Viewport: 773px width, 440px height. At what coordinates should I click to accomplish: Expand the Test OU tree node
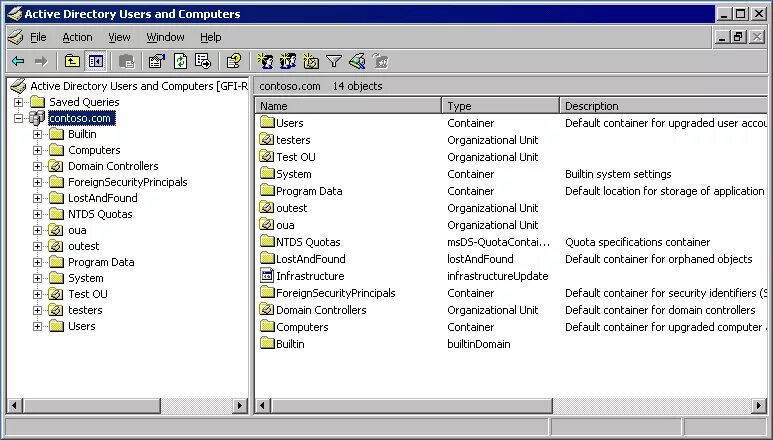point(37,295)
